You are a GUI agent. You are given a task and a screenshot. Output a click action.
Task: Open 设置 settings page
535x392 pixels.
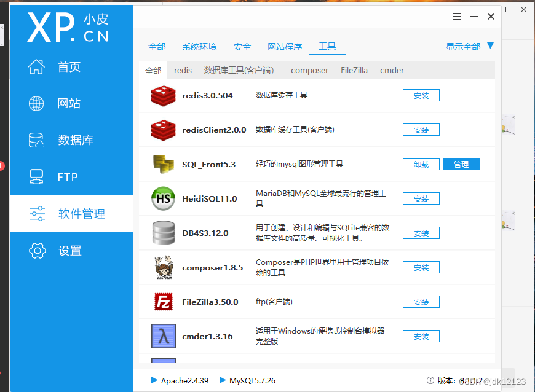coord(71,251)
